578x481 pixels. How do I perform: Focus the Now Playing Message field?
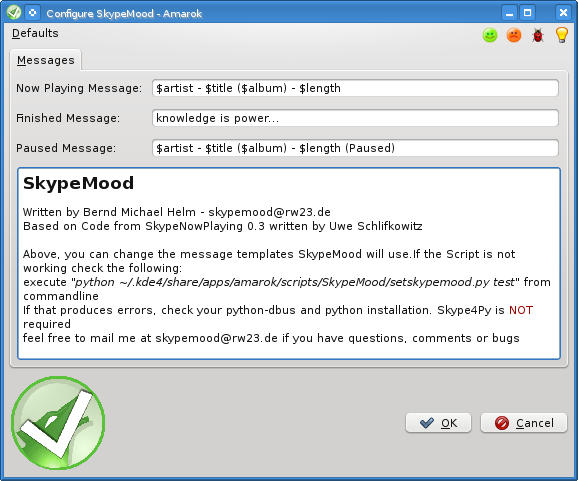pos(355,88)
